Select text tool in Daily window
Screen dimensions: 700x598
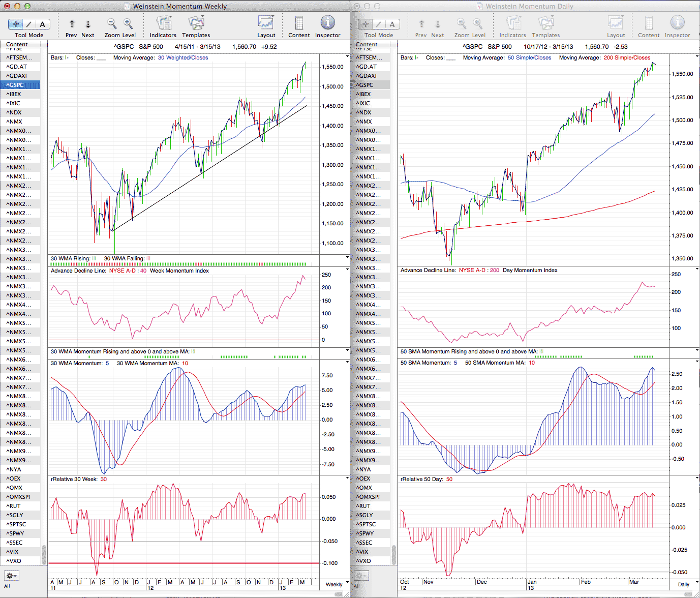[392, 24]
